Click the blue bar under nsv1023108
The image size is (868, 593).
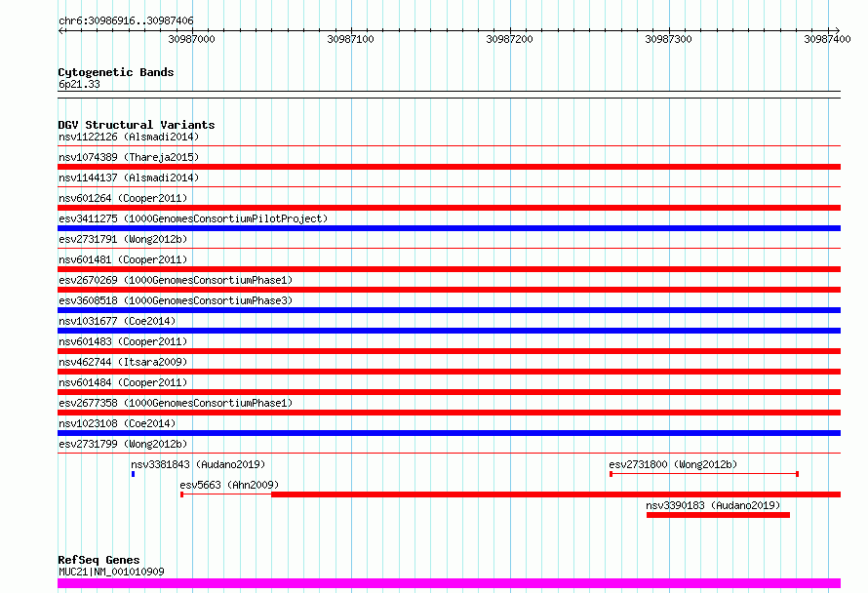(449, 433)
